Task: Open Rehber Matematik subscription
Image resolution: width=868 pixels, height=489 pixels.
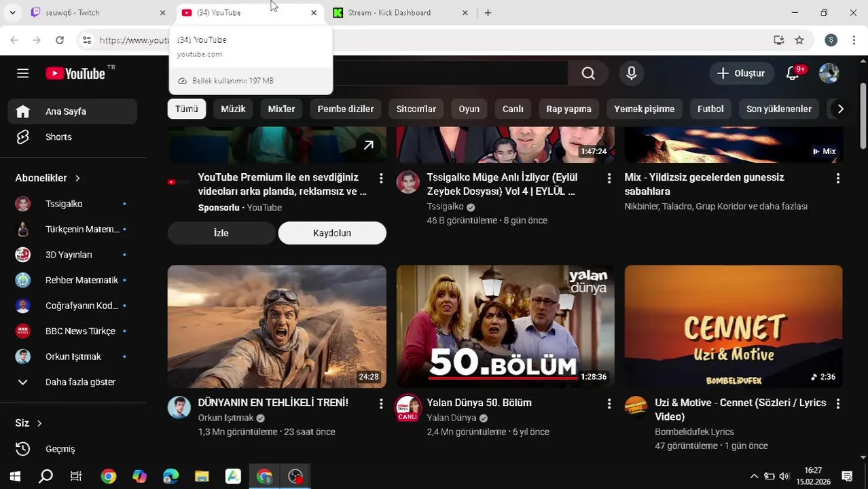Action: pyautogui.click(x=73, y=280)
